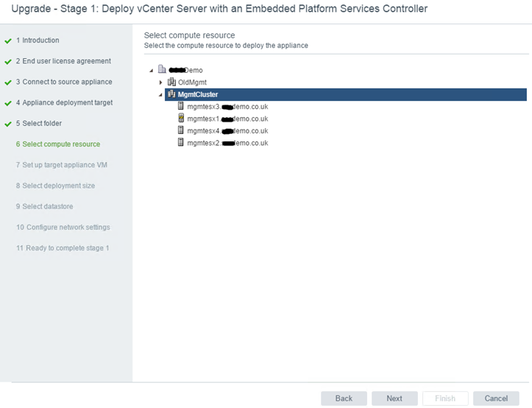Go to step 3 Connect to source appliance

click(64, 82)
